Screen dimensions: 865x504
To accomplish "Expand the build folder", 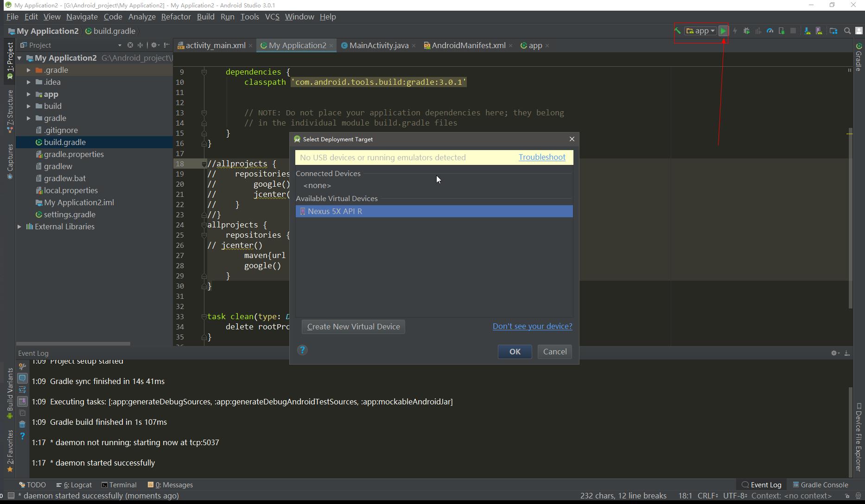I will click(29, 106).
